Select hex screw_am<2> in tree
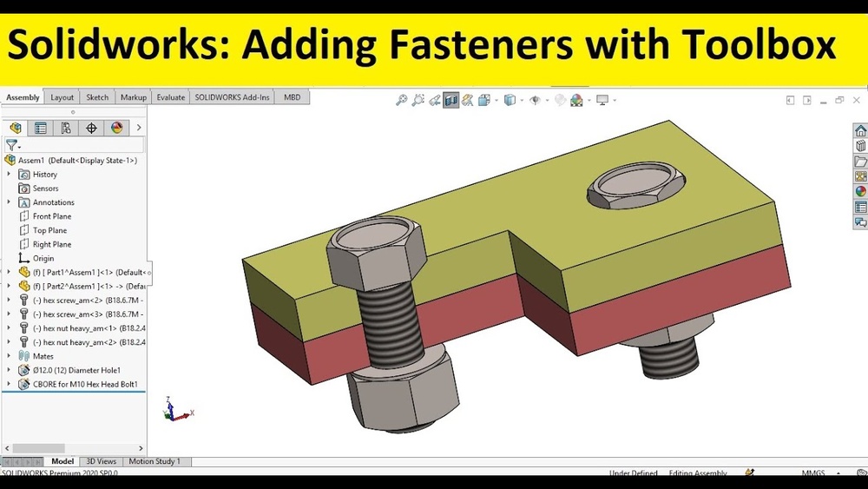The height and width of the screenshot is (489, 868). click(82, 301)
